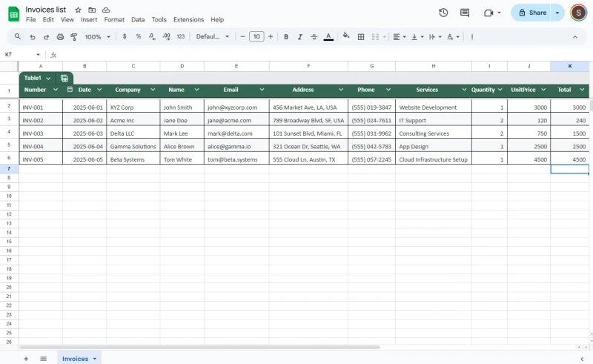Click the font size input field

pyautogui.click(x=256, y=37)
